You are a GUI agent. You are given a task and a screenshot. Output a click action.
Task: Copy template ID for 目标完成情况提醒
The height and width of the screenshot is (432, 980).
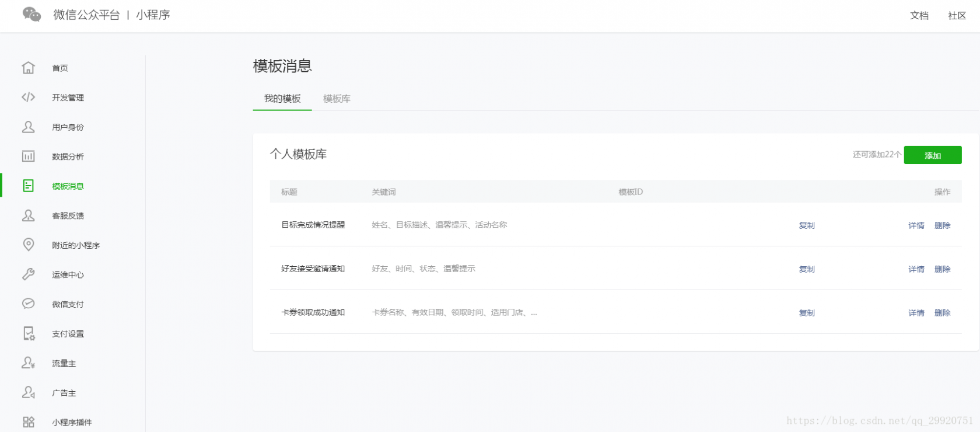[x=807, y=225]
